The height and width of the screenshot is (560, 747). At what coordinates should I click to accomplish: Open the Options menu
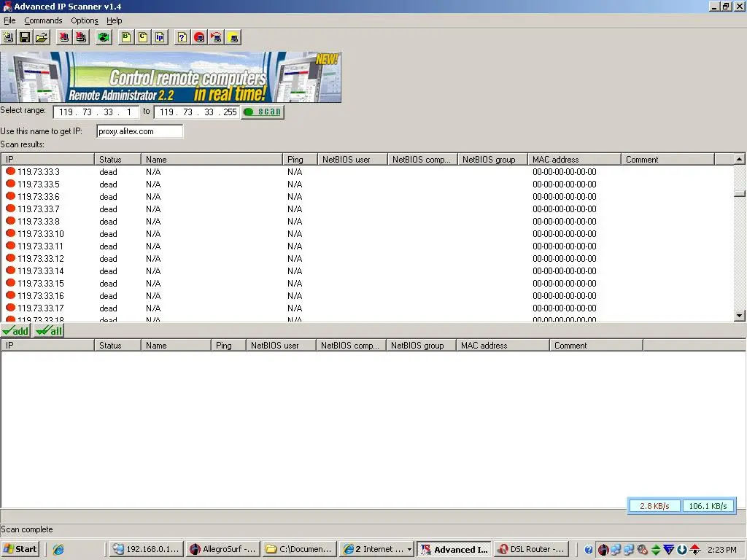click(85, 20)
